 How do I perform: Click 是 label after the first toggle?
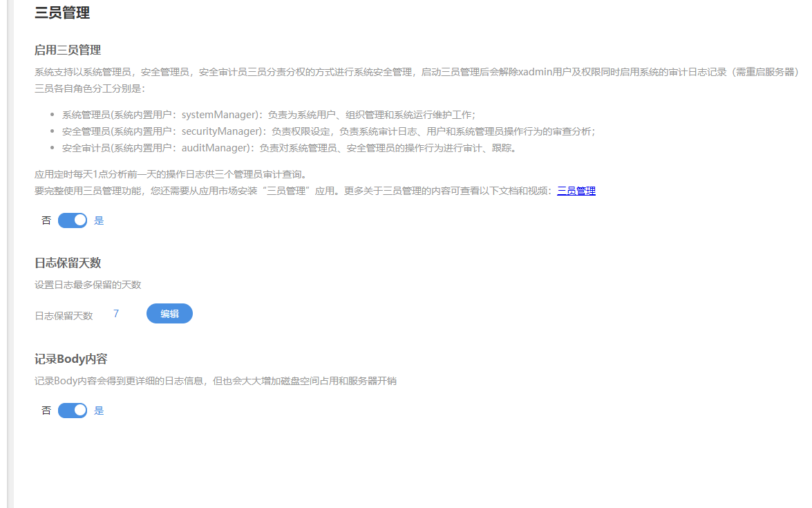pyautogui.click(x=98, y=220)
